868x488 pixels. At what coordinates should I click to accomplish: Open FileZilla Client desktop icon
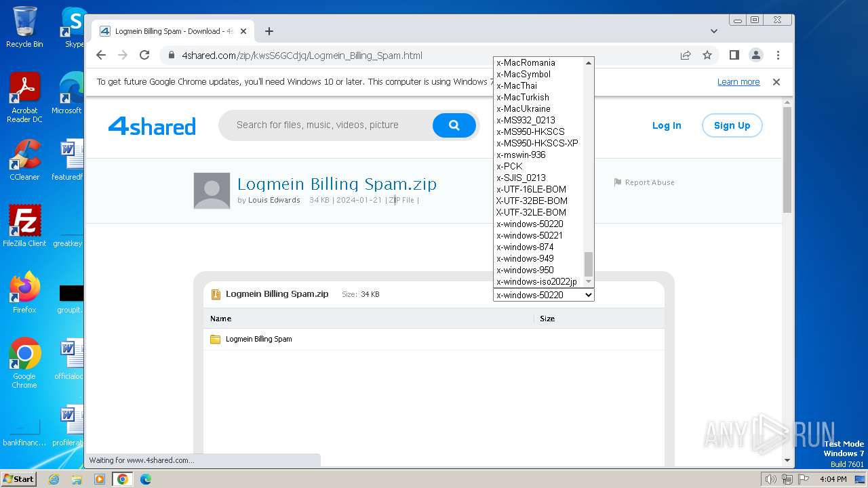(x=24, y=226)
